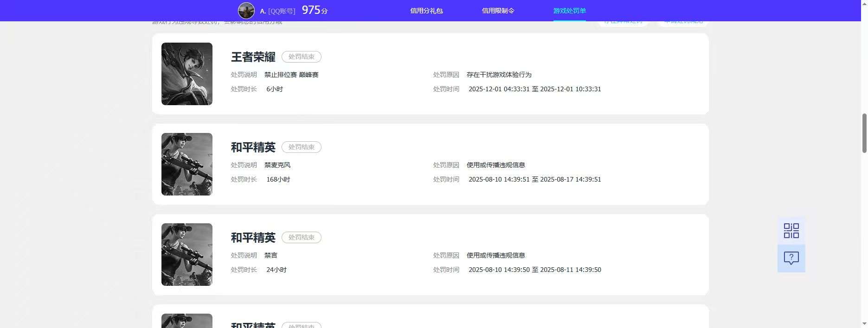Click the text 禁麦克风
The height and width of the screenshot is (328, 868).
(277, 165)
